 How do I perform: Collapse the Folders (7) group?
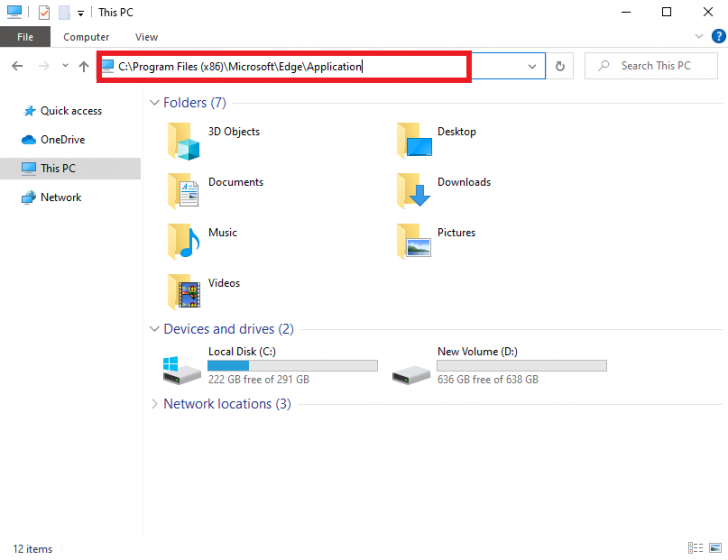click(154, 103)
